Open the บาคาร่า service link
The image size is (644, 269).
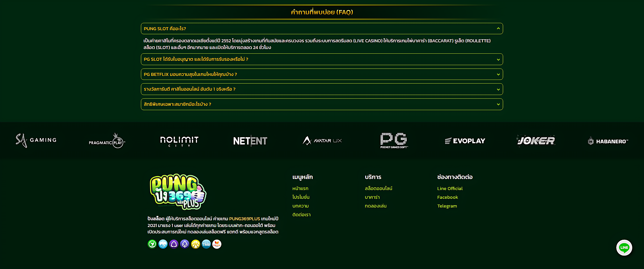click(372, 197)
